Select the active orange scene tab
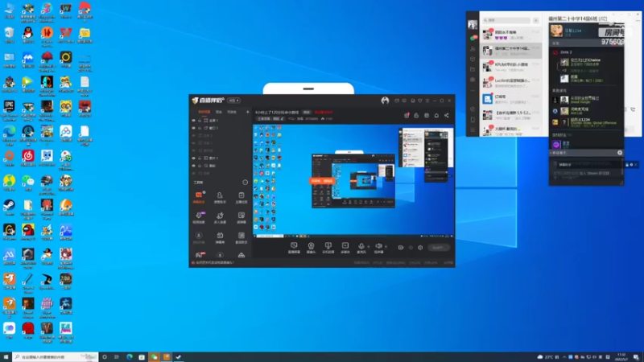 pos(204,112)
